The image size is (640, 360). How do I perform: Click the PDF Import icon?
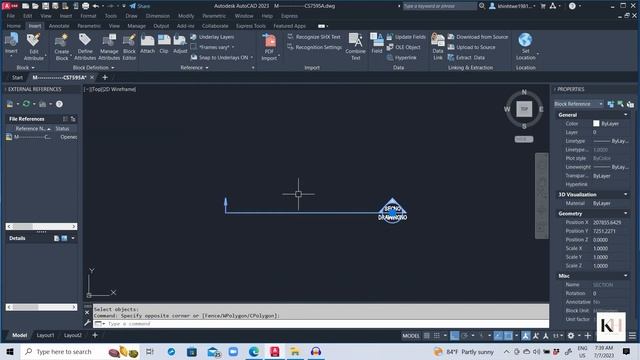(x=269, y=41)
